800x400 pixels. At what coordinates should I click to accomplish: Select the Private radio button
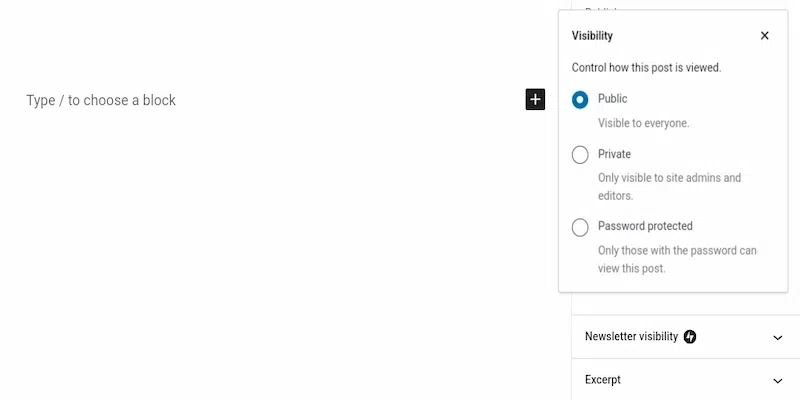pyautogui.click(x=580, y=155)
